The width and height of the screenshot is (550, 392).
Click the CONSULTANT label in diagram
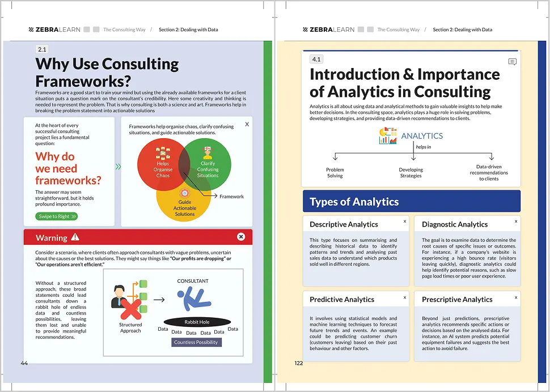point(193,281)
